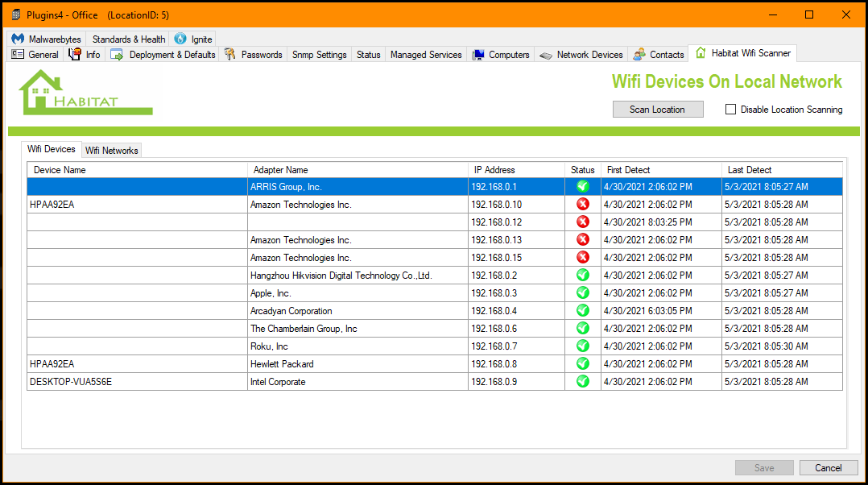Click red status icon for 192.168.0.10
The image size is (868, 485).
(583, 205)
